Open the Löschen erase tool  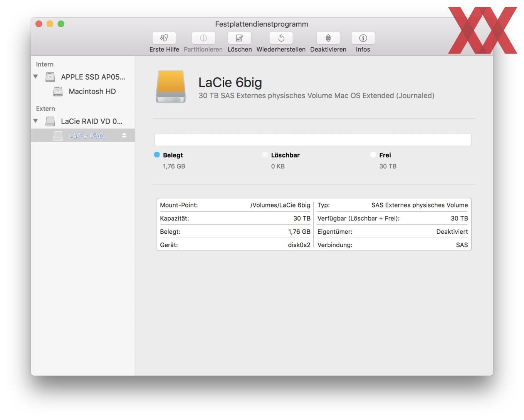(x=239, y=38)
